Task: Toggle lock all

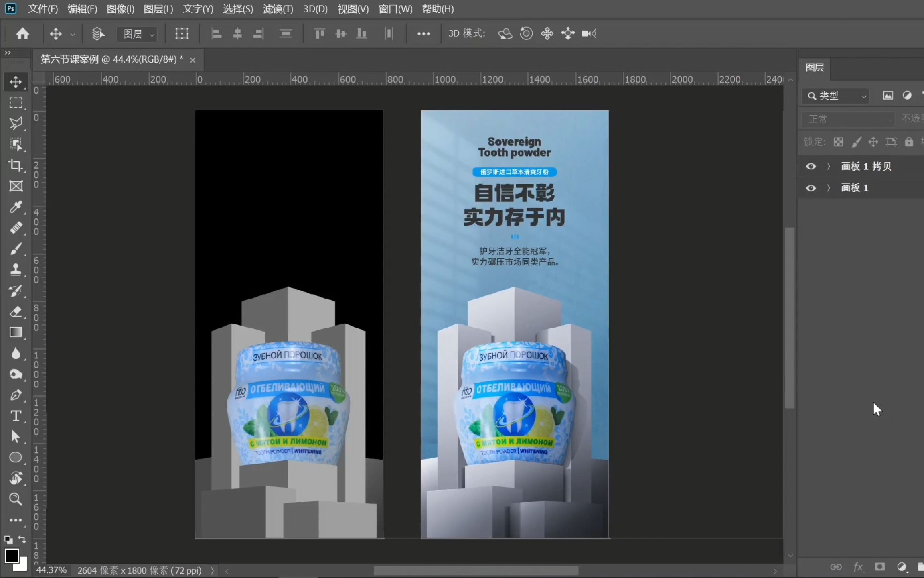Action: (x=909, y=142)
